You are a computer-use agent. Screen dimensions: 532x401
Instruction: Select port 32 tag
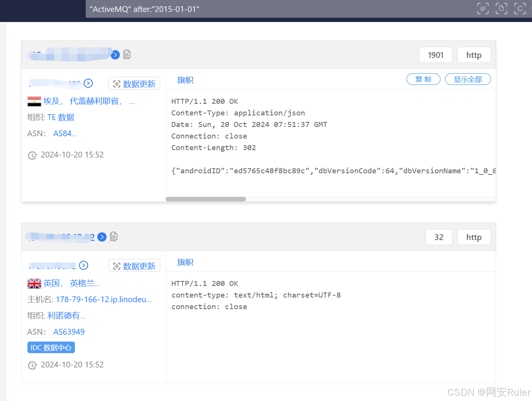pyautogui.click(x=439, y=237)
